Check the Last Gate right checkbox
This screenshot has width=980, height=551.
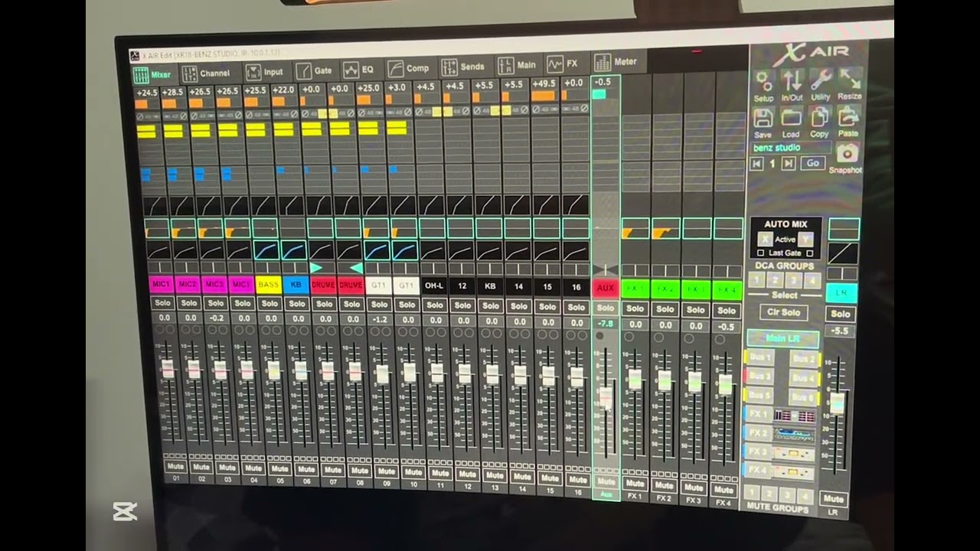click(809, 253)
